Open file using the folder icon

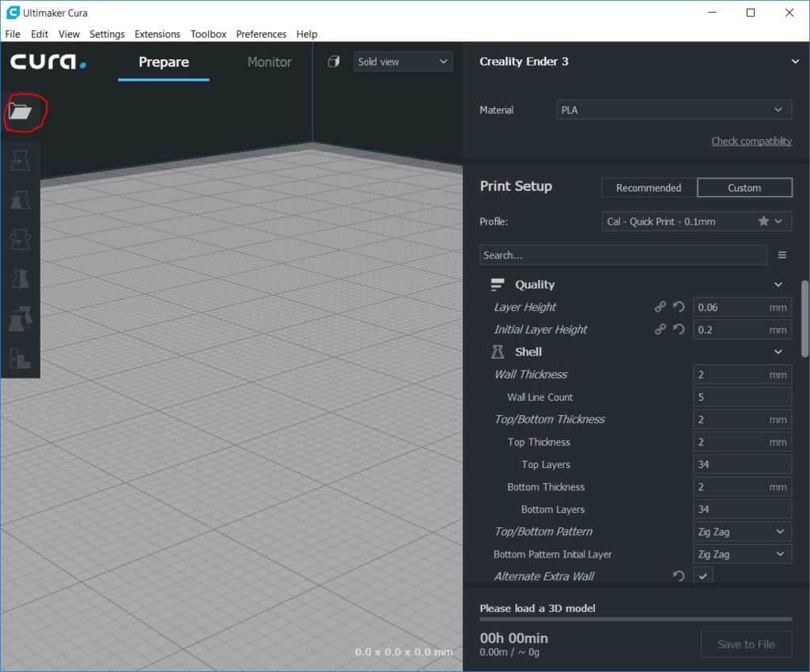pyautogui.click(x=20, y=111)
